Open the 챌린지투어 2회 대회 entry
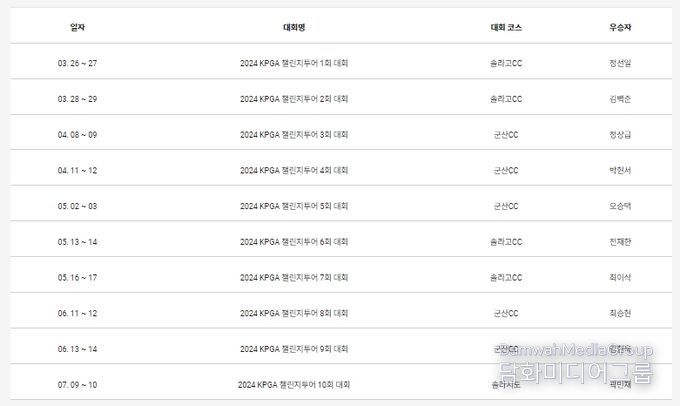Viewport: 680px width, 406px height. [294, 99]
